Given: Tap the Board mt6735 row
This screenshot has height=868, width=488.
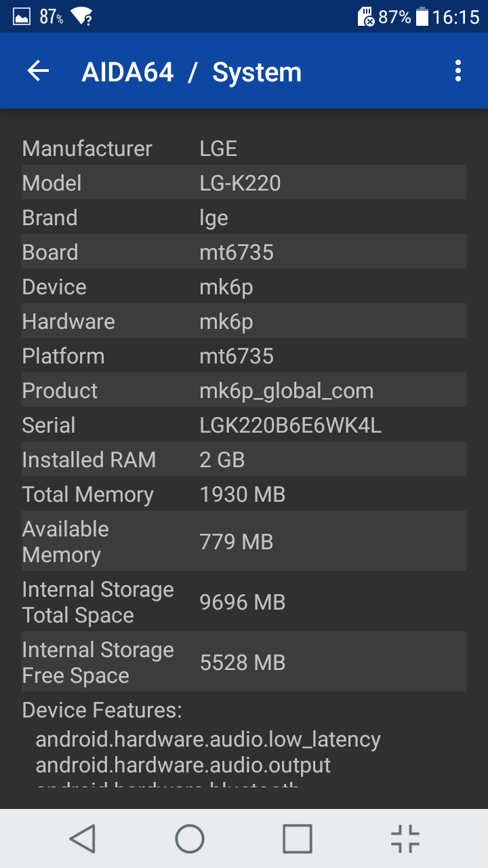Looking at the screenshot, I should pos(244,252).
